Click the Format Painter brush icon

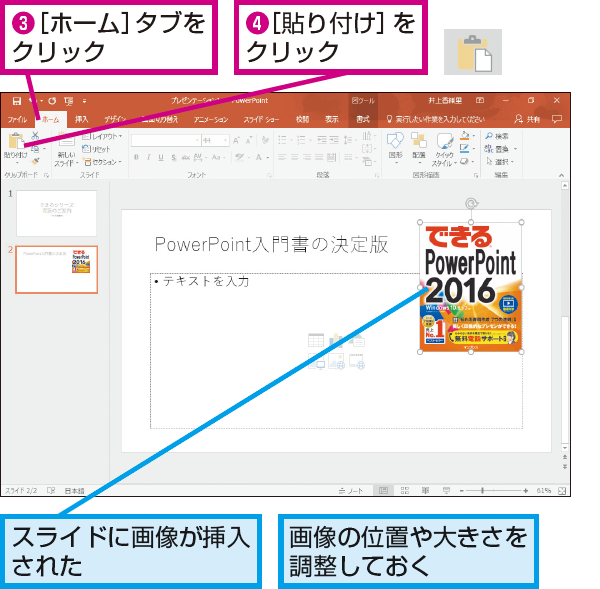[35, 161]
